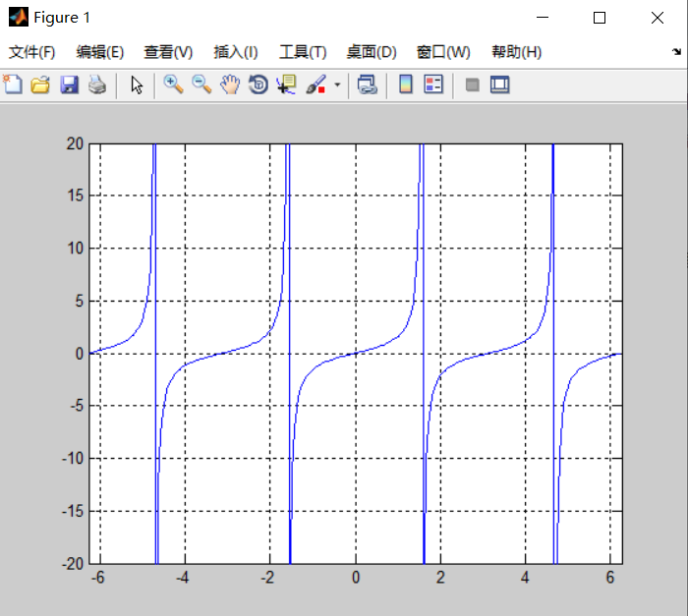Viewport: 688px width, 616px height.
Task: Print the figure with the printer icon
Action: (x=97, y=84)
